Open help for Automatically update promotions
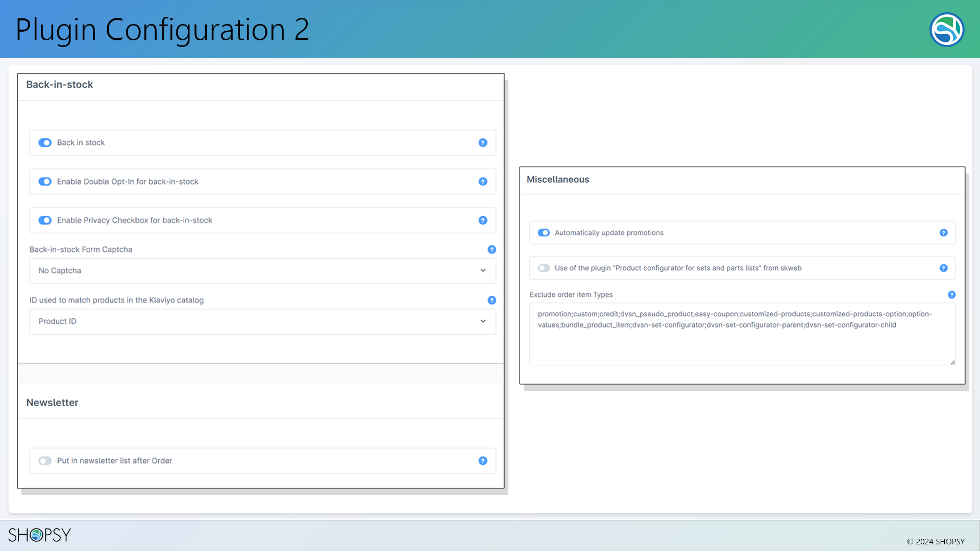The image size is (980, 551). pyautogui.click(x=944, y=233)
